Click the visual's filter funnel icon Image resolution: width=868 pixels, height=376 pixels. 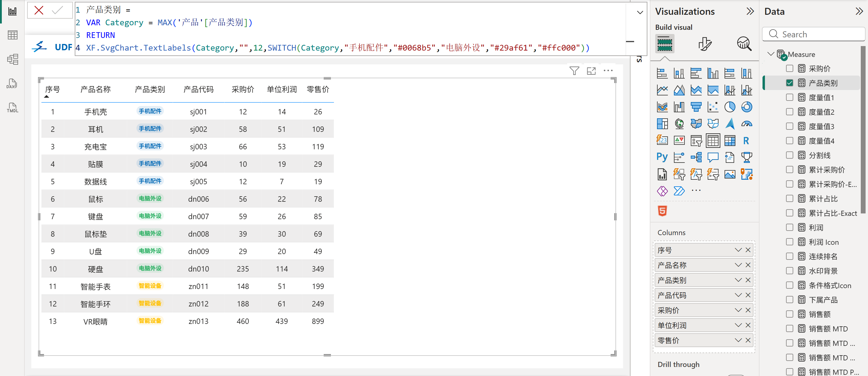pyautogui.click(x=574, y=71)
